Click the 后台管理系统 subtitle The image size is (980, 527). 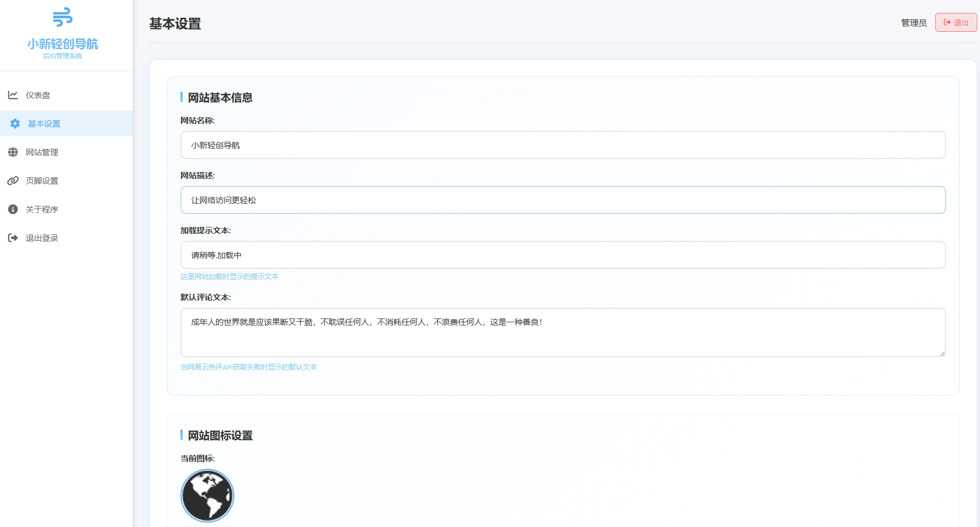(62, 56)
